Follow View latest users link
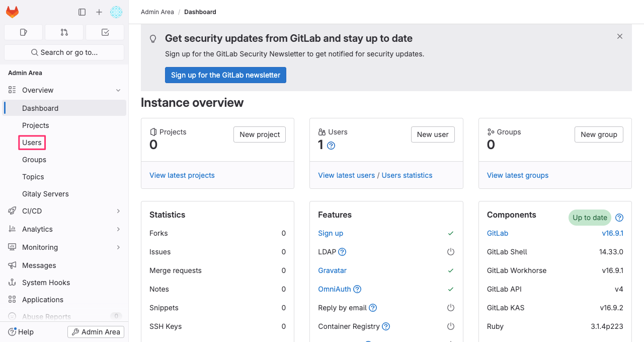The height and width of the screenshot is (342, 644). coord(347,175)
